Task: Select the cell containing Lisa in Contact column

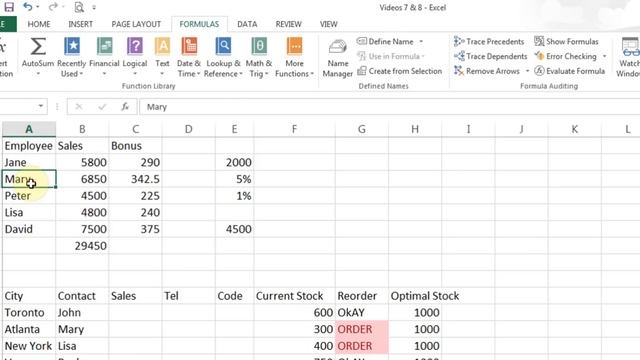Action: click(82, 346)
